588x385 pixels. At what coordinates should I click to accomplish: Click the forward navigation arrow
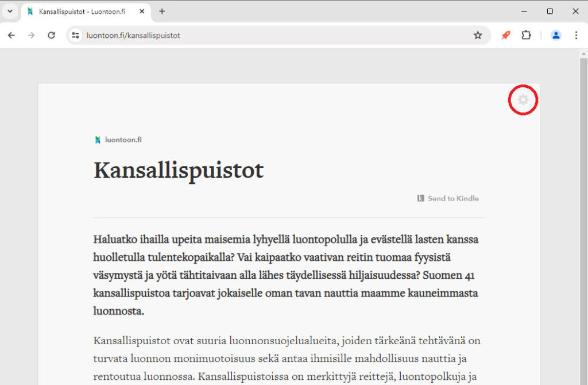31,36
